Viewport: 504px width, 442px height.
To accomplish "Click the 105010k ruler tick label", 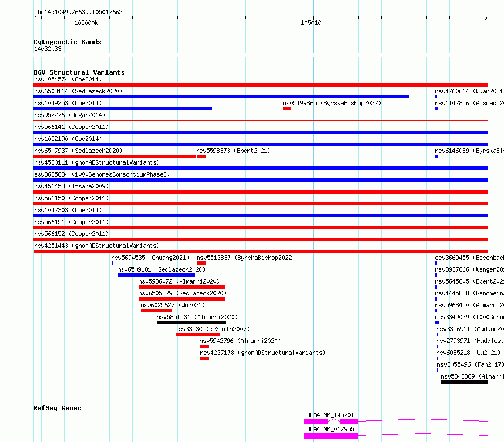I will pyautogui.click(x=313, y=23).
